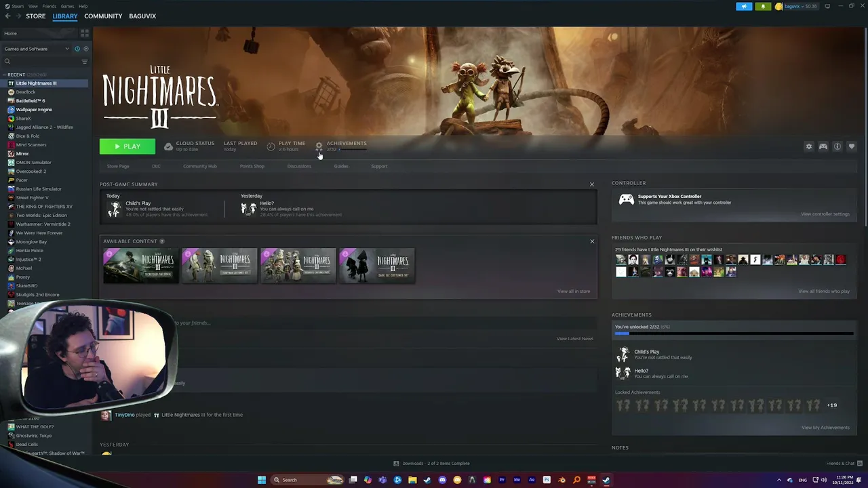
Task: Show the +19 more locked achievements
Action: tap(831, 405)
